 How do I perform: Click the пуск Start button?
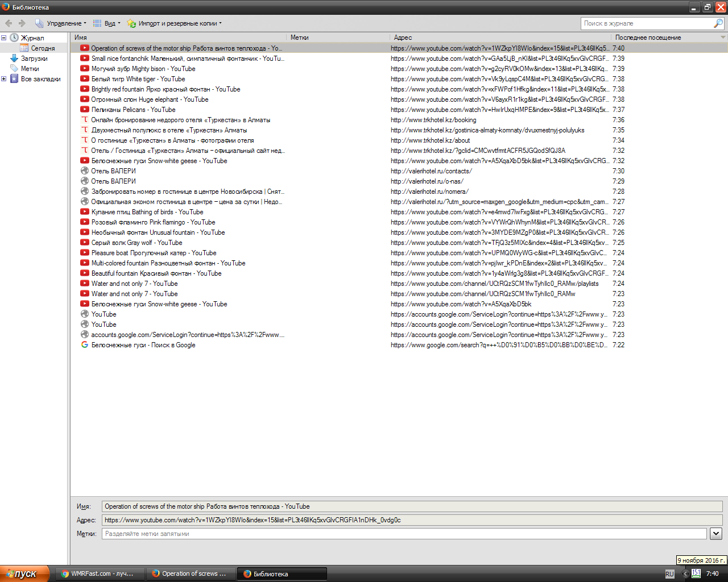(24, 574)
